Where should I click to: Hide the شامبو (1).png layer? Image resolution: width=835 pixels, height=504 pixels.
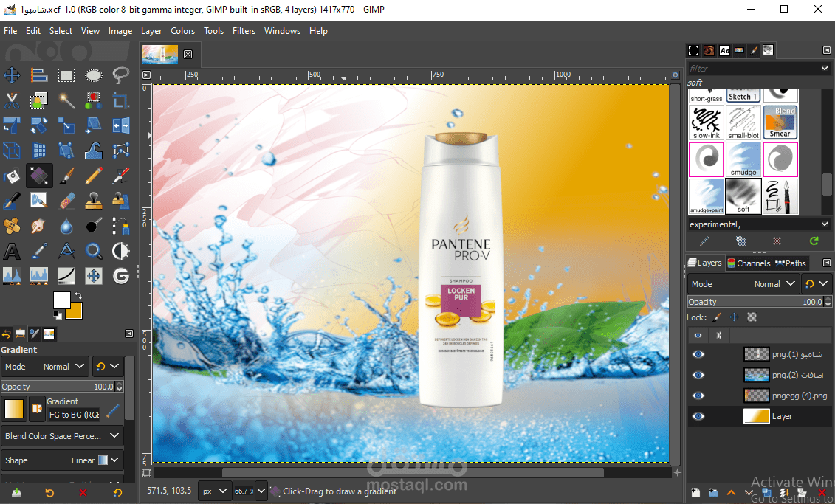698,354
